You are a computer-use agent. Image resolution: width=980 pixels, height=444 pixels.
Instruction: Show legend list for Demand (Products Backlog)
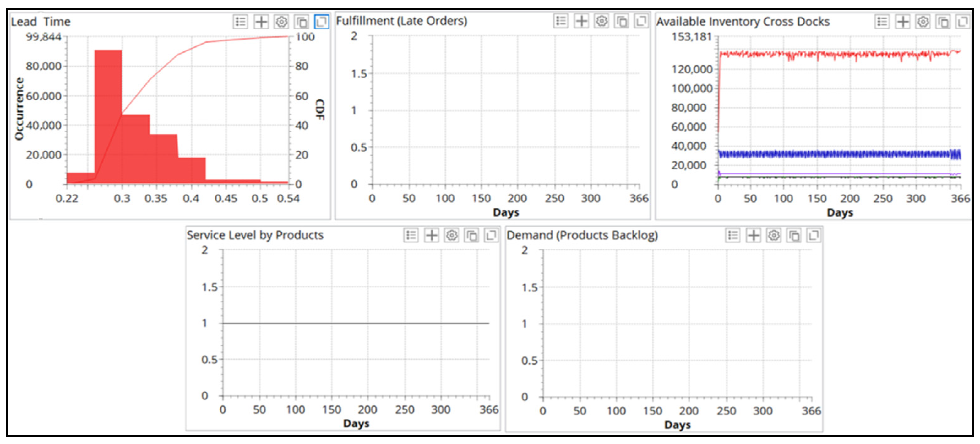coord(733,236)
